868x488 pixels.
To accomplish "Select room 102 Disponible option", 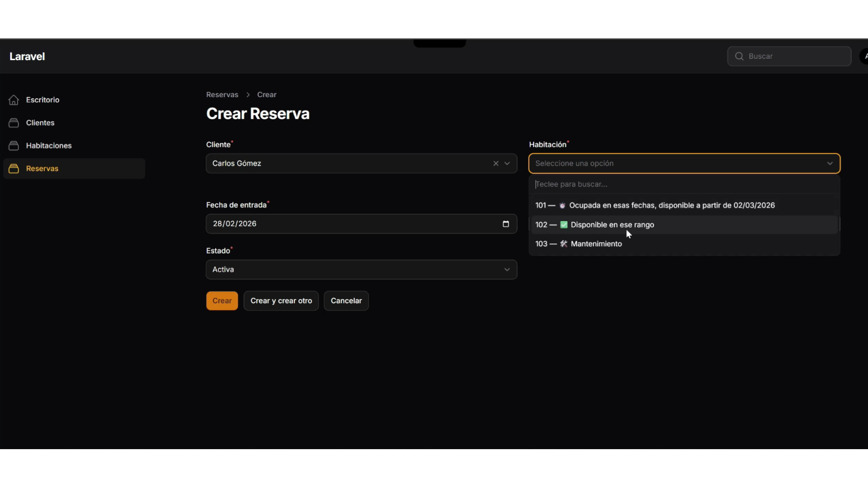I will [x=612, y=225].
